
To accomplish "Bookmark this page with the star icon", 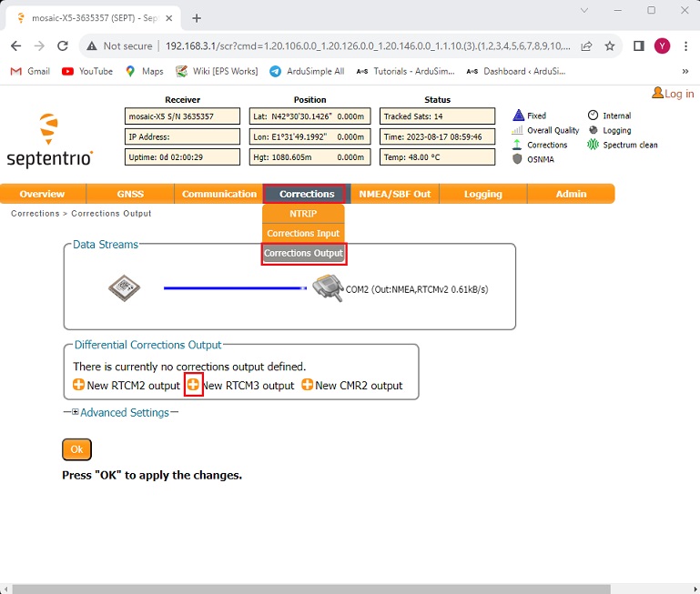I will tap(610, 45).
